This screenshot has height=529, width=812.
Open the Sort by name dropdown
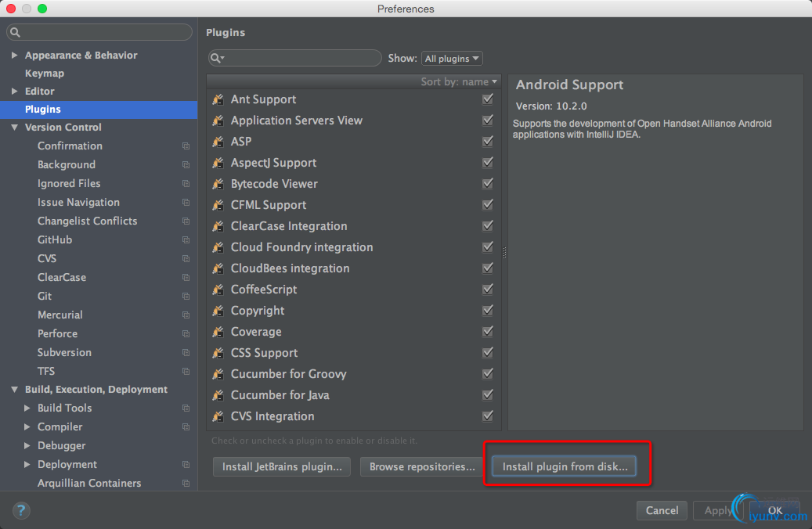click(459, 82)
